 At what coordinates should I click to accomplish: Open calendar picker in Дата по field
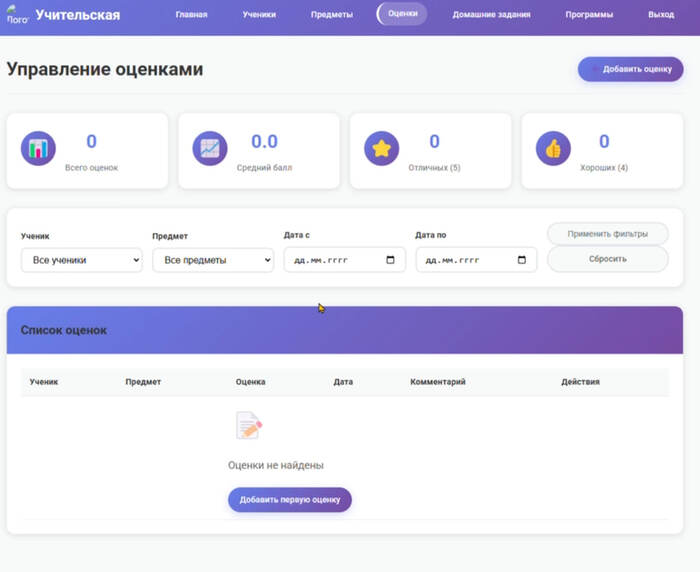pos(521,260)
